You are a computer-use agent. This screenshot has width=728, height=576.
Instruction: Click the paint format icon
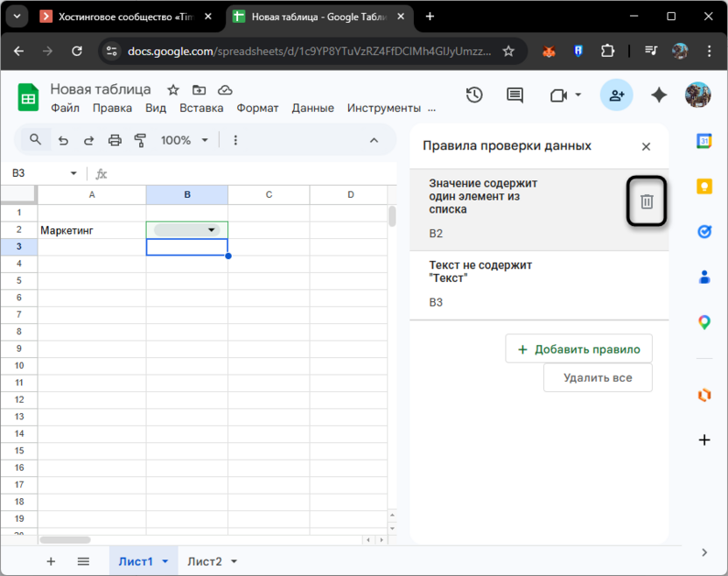[x=140, y=140]
